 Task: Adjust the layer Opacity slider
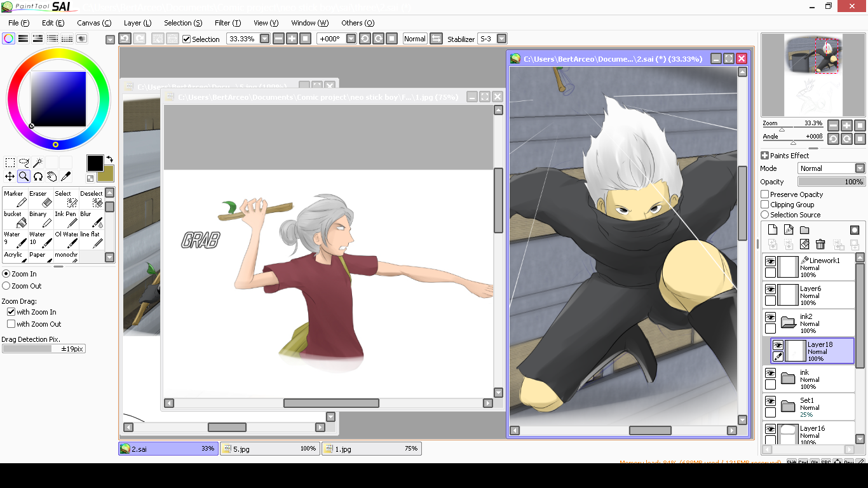[x=831, y=182]
